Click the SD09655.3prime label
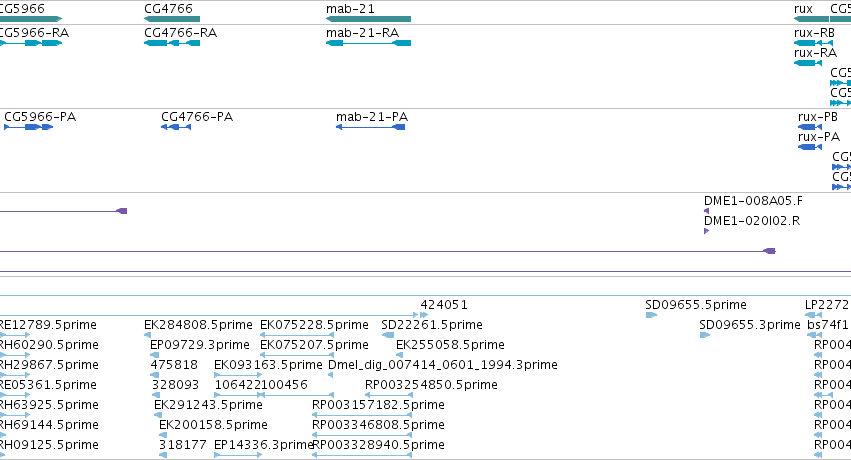This screenshot has width=851, height=460. [750, 325]
